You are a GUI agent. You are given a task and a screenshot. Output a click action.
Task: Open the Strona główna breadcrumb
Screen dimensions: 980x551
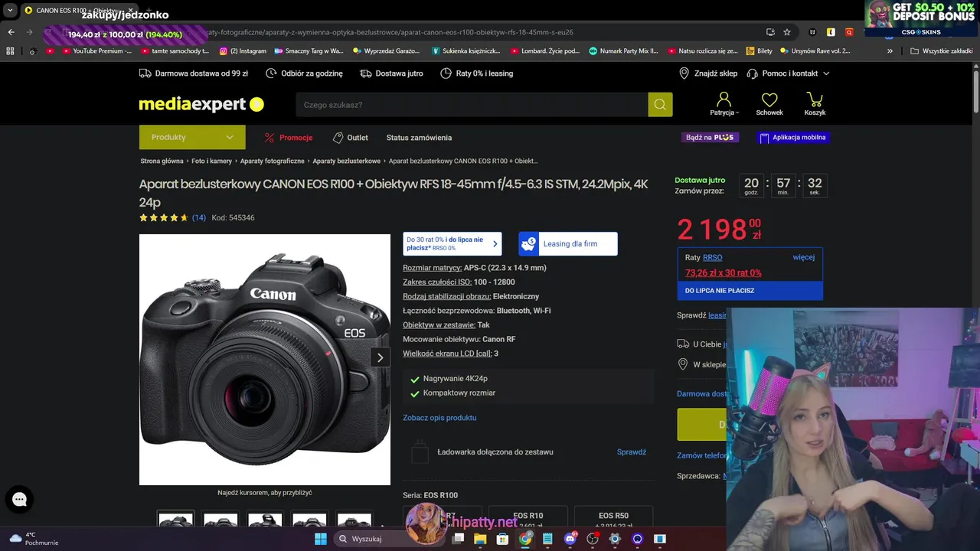point(162,161)
